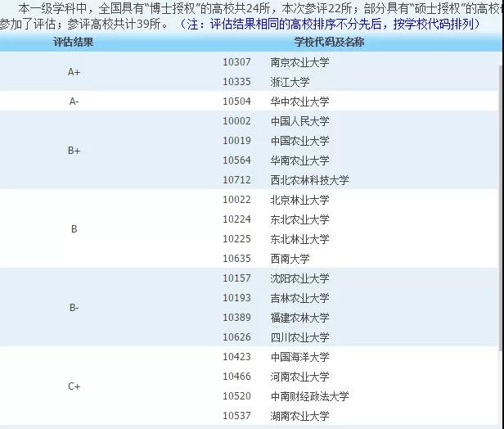Click school name 南京农业大学
This screenshot has height=429, width=504.
[x=300, y=62]
